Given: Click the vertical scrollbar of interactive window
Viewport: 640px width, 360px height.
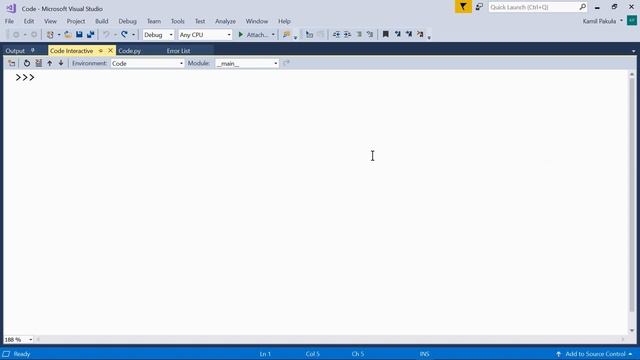Looking at the screenshot, I should click(632, 194).
